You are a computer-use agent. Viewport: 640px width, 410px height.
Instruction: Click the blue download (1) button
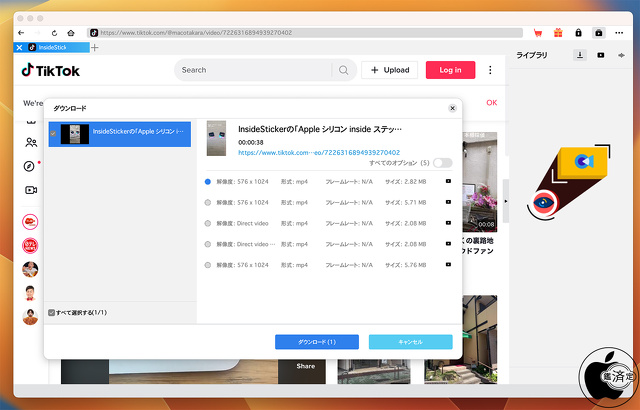(x=317, y=342)
